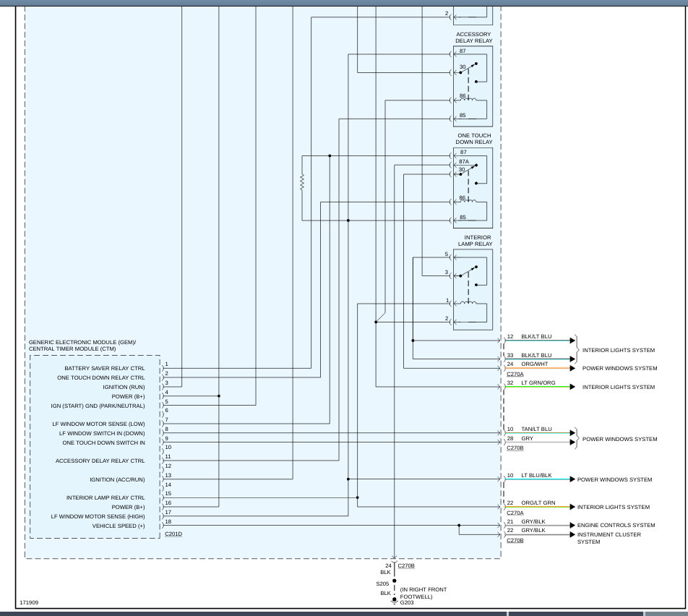The image size is (688, 616).
Task: Click the LT BLU/BLK wire color label
Action: (536, 476)
